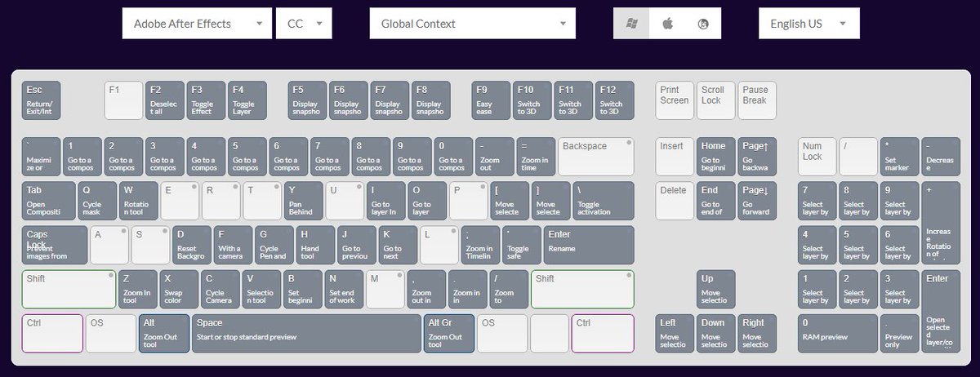Click the Pause Break key
This screenshot has width=980, height=377.
[757, 100]
